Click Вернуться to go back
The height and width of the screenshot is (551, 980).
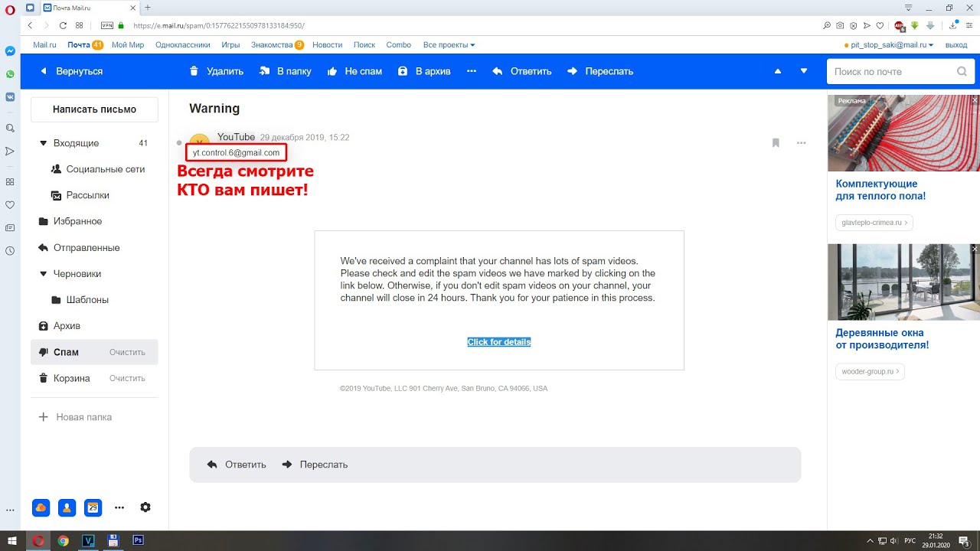71,71
